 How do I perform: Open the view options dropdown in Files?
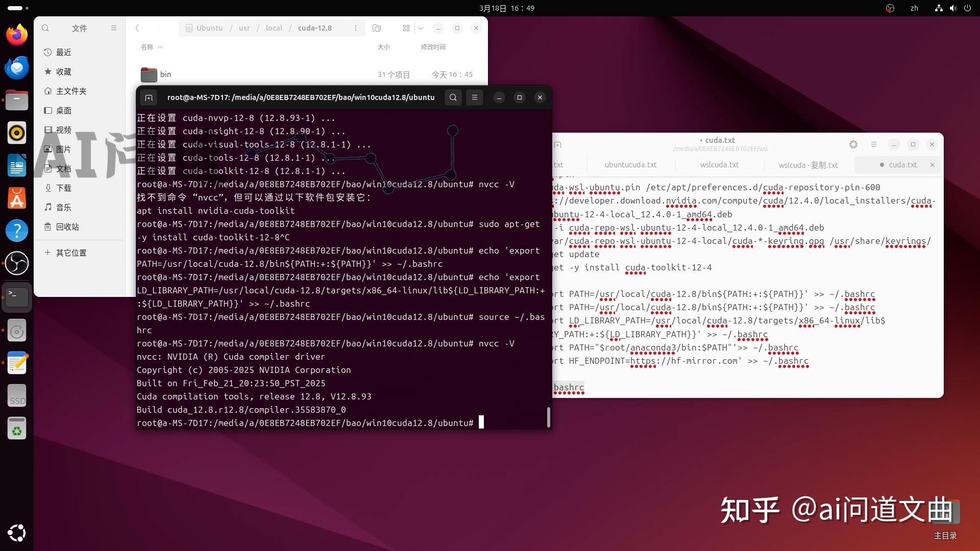tap(420, 28)
